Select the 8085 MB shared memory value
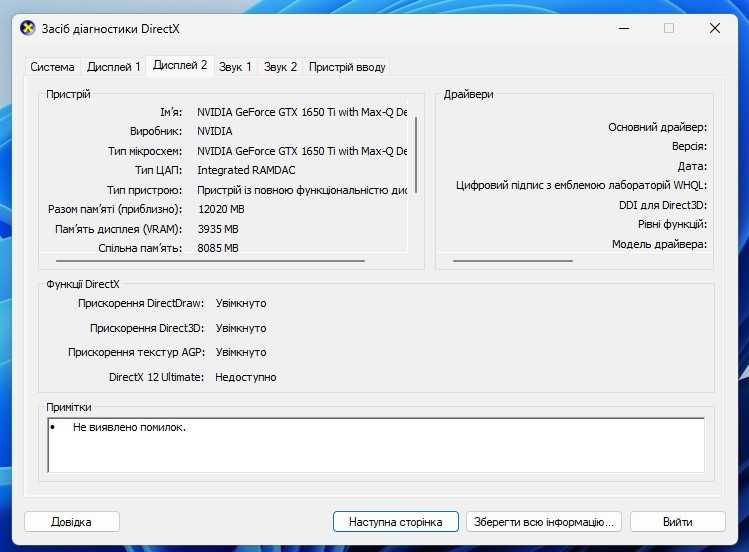749x552 pixels. [218, 248]
